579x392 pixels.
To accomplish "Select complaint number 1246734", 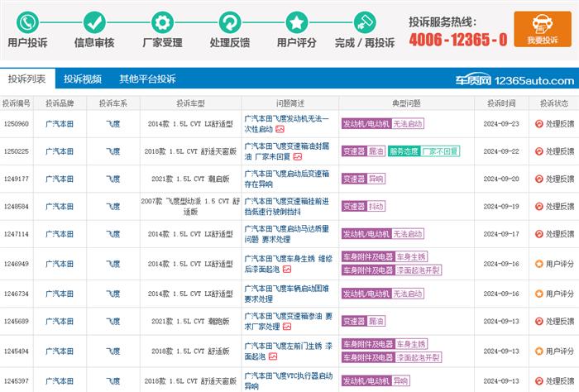I will pos(17,294).
